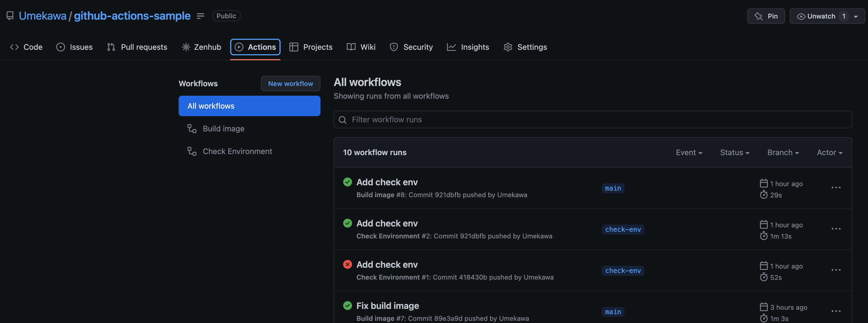Click the Check Environment workflow icon
This screenshot has width=868, height=323.
click(x=192, y=152)
